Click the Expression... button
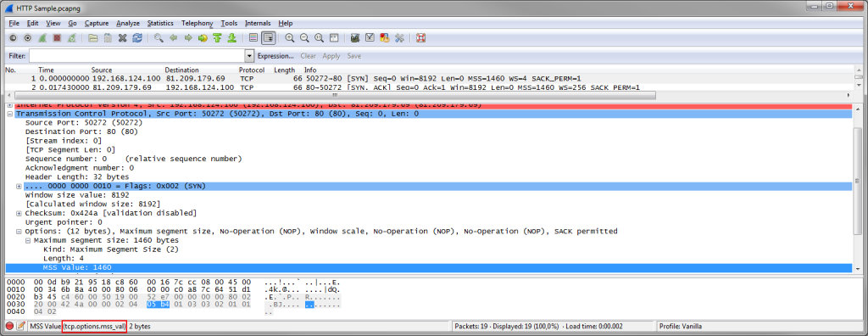Viewport: 868px width, 336px height. tap(275, 56)
